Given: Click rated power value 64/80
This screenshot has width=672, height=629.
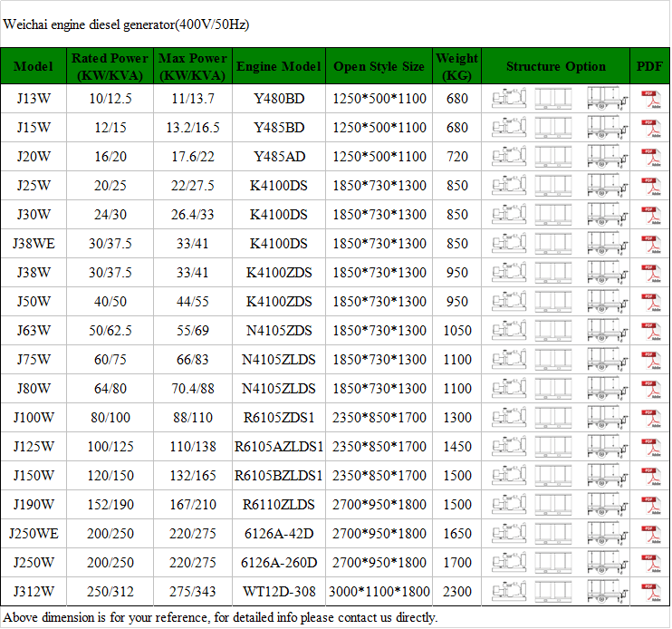Looking at the screenshot, I should pyautogui.click(x=110, y=389).
